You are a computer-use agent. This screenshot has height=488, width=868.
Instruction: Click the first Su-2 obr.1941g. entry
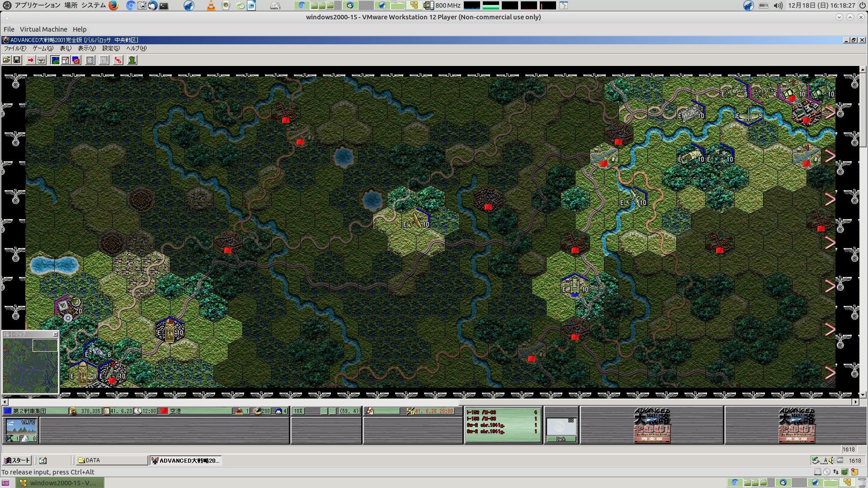click(502, 425)
